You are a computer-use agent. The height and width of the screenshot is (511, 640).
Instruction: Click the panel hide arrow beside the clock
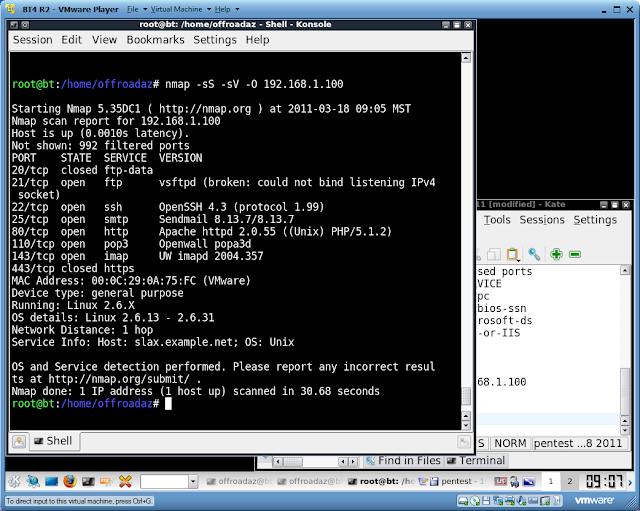click(x=630, y=482)
